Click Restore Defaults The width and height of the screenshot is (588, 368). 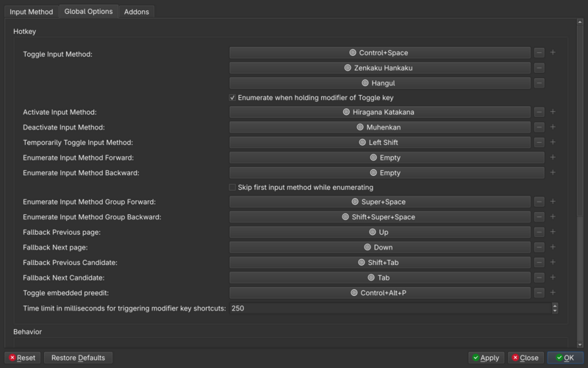coord(78,358)
